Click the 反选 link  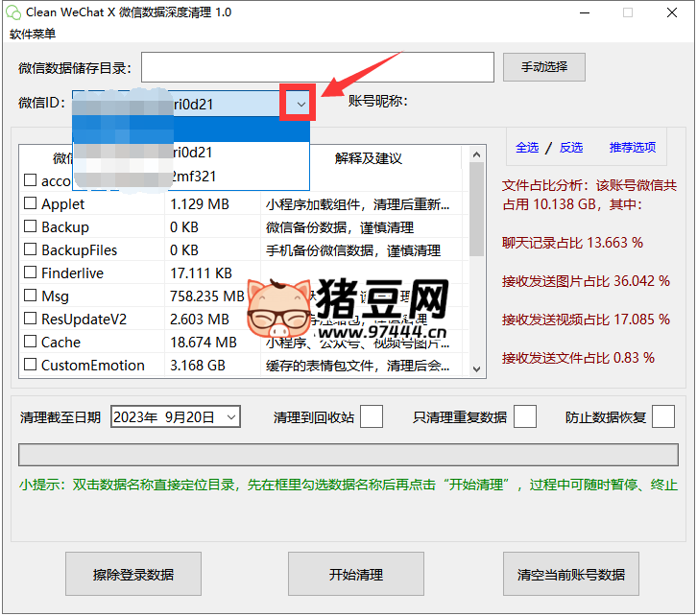pyautogui.click(x=571, y=148)
